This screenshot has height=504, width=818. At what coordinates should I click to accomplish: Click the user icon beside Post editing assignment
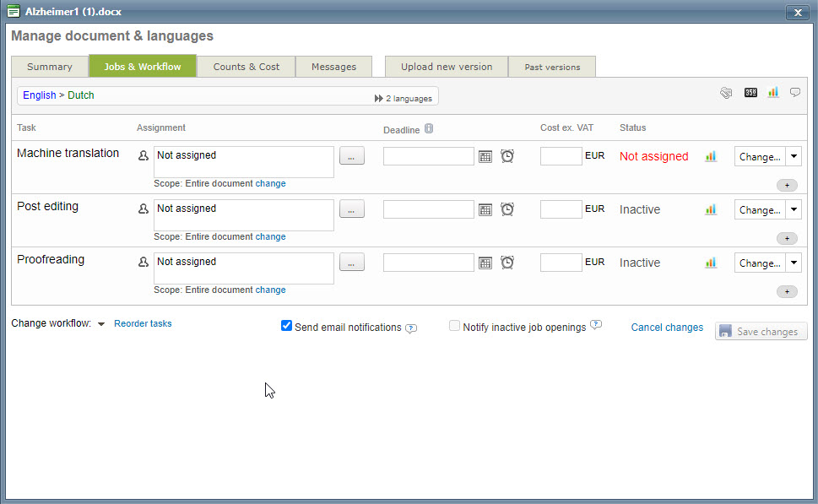[144, 209]
